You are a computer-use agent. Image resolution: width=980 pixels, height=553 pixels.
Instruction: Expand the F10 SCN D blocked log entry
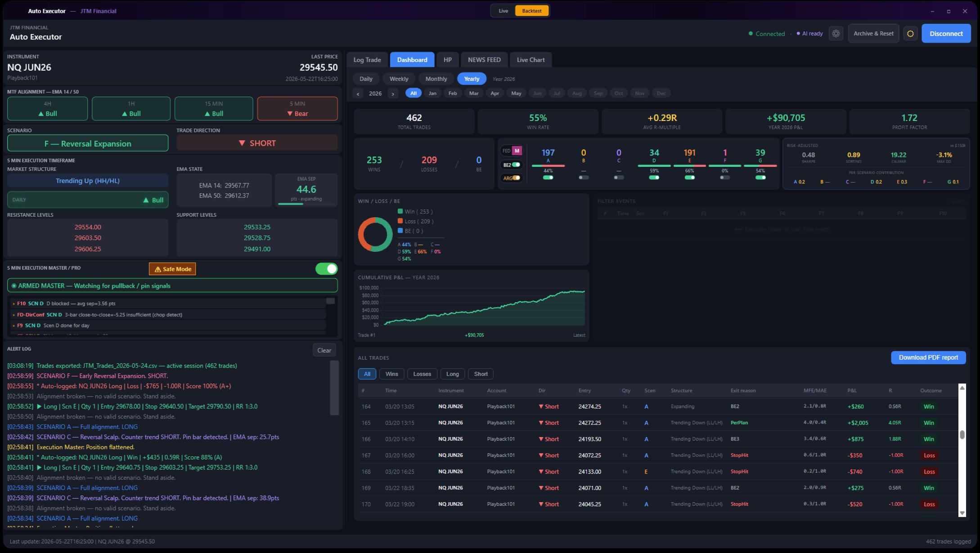click(x=167, y=303)
